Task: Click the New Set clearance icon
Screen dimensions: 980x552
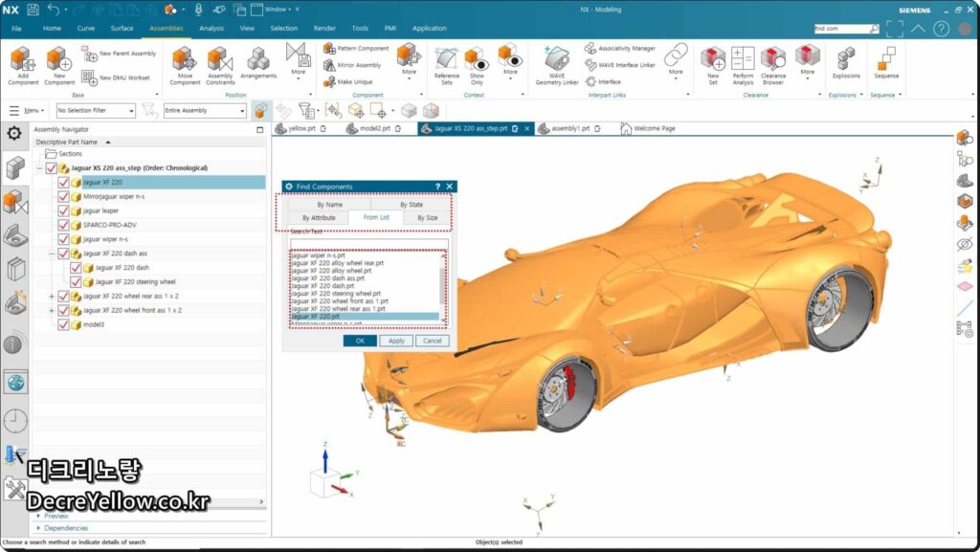Action: [x=713, y=65]
